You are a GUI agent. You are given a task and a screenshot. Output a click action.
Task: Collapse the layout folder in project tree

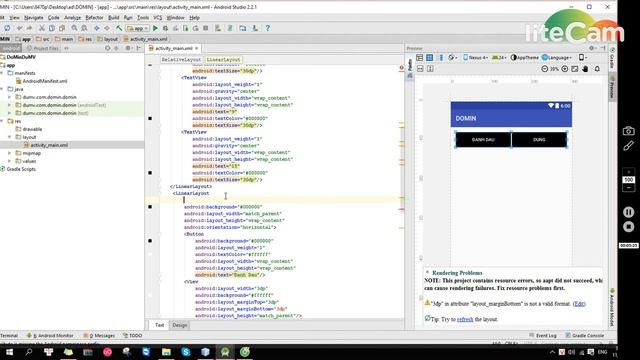(x=9, y=137)
